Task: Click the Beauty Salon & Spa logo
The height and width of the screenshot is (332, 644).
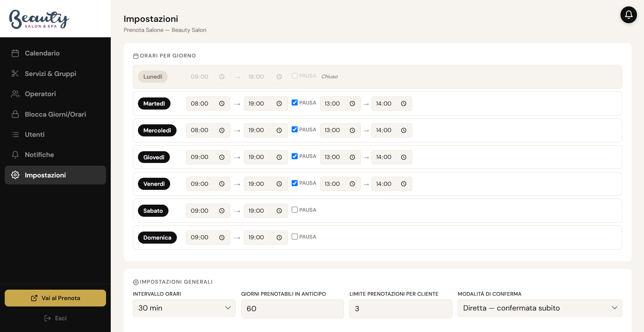Action: click(39, 19)
